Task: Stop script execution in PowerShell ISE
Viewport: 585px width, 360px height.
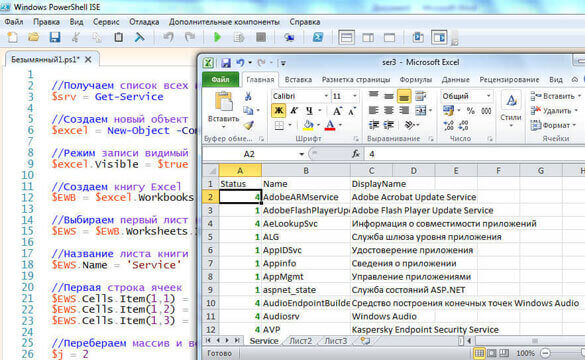Action: [x=261, y=37]
